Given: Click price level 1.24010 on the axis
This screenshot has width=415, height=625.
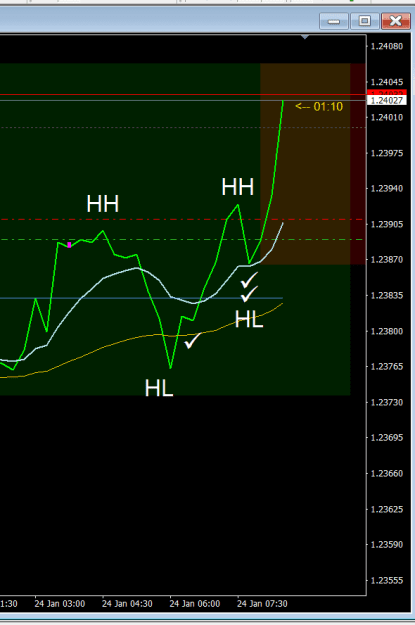Looking at the screenshot, I should [x=387, y=118].
